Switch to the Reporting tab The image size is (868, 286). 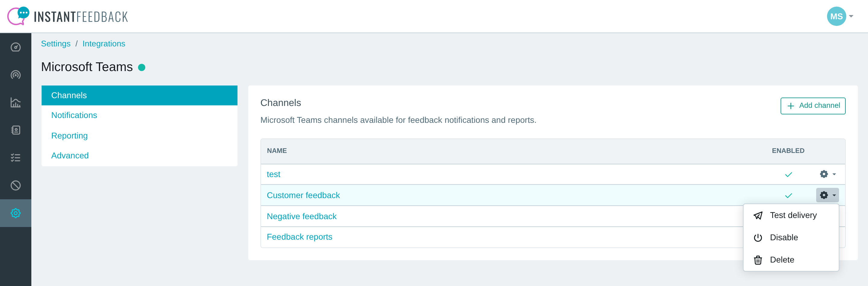pyautogui.click(x=140, y=135)
